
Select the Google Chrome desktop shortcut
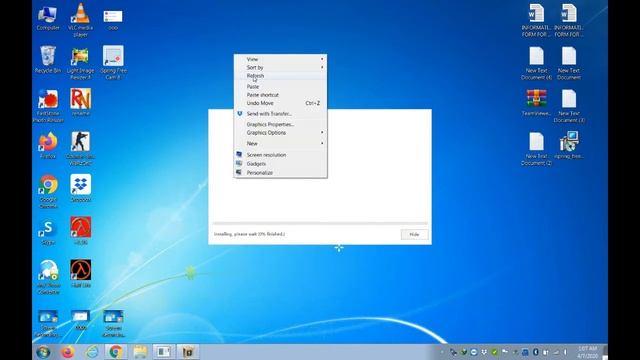pos(48,192)
